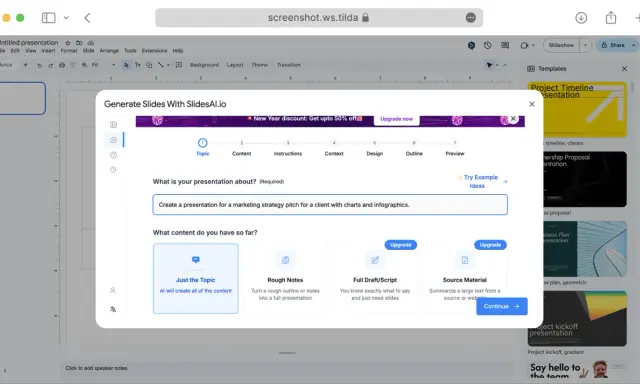Open the Slideshow dropdown arrow

[x=585, y=45]
